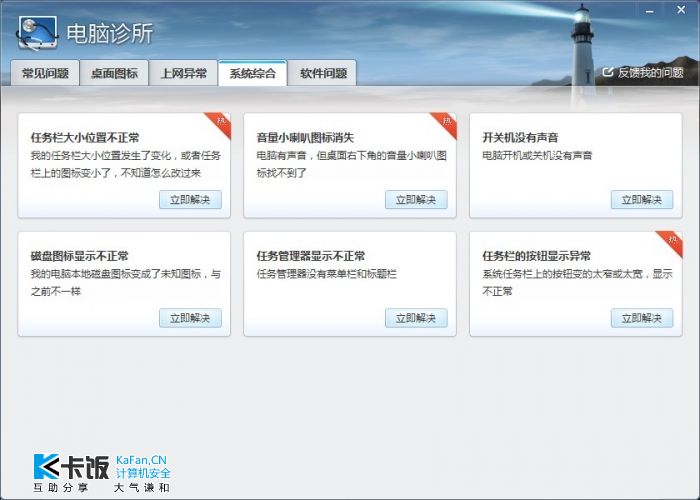Viewport: 700px width, 500px height.
Task: Click the 任务管理器显示不正常 title
Action: point(311,256)
